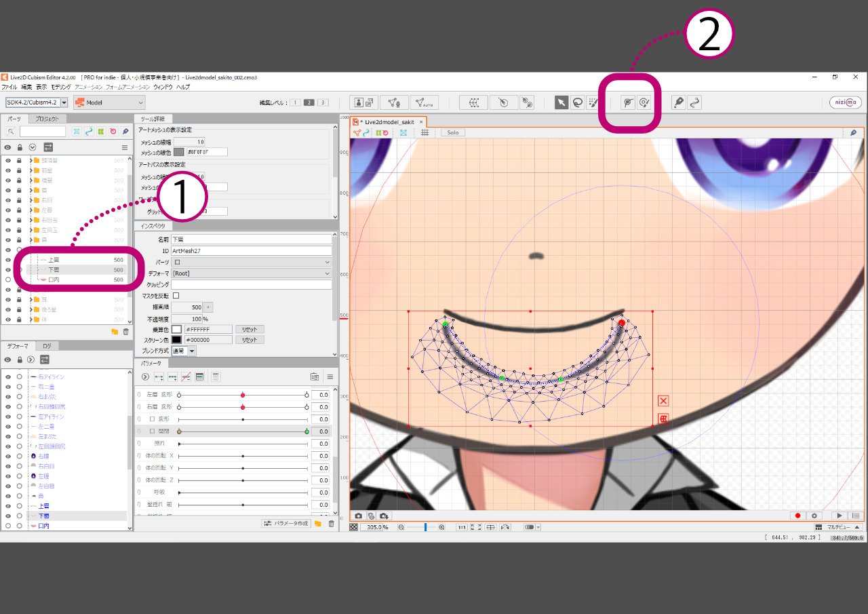Click the zoom in magnifier icon
This screenshot has width=868, height=614.
(x=442, y=527)
